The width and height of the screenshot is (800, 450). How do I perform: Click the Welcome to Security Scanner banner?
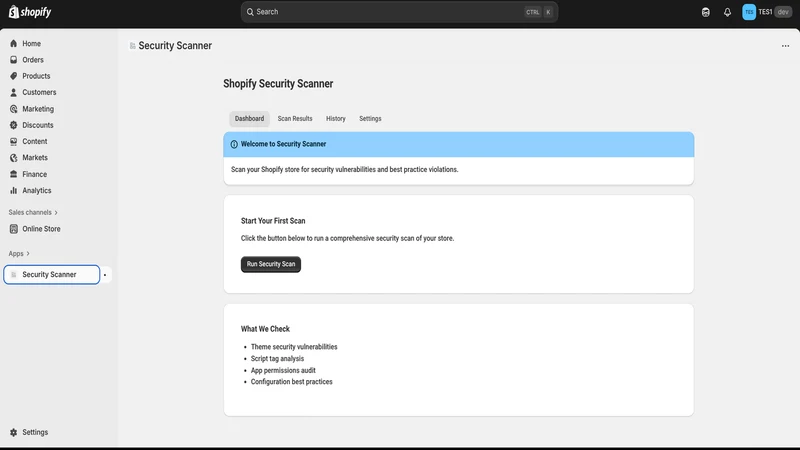tap(459, 144)
